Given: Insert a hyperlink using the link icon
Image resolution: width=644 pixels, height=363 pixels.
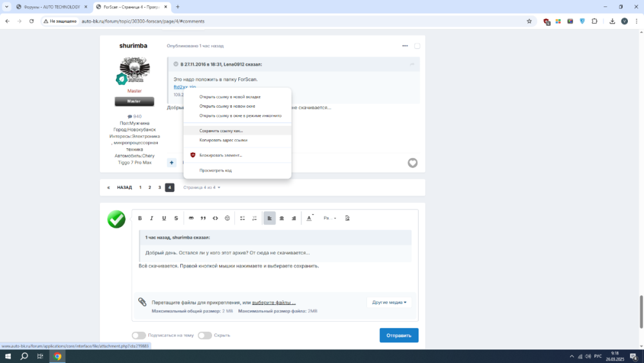Looking at the screenshot, I should [191, 219].
